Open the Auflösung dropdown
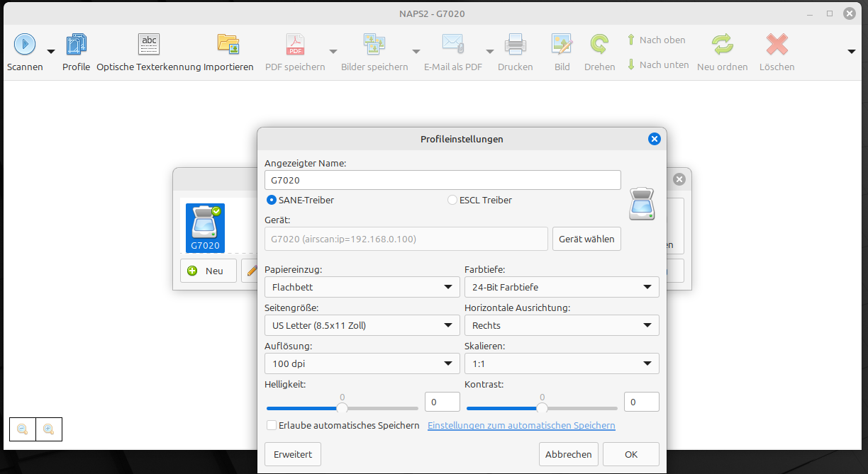This screenshot has height=474, width=868. tap(362, 363)
